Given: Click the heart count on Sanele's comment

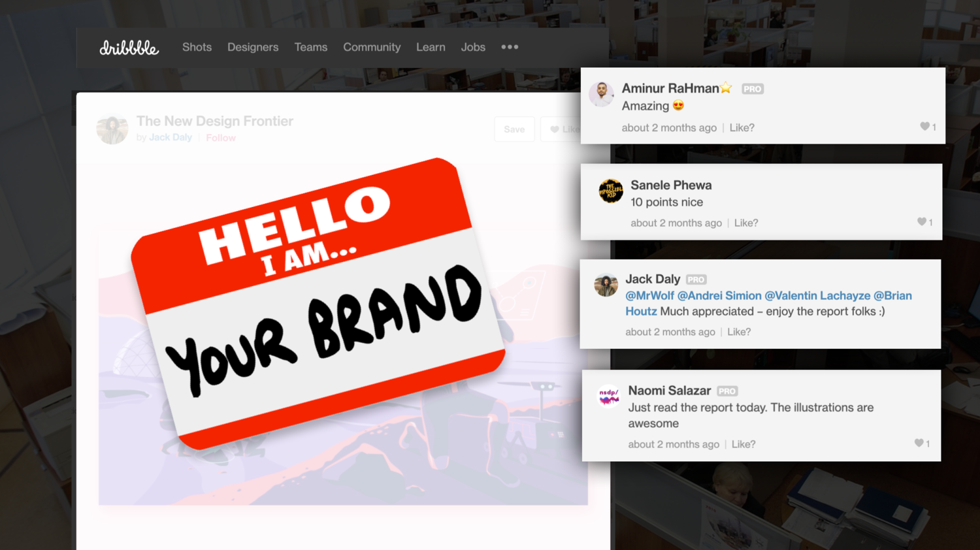Looking at the screenshot, I should [x=925, y=222].
